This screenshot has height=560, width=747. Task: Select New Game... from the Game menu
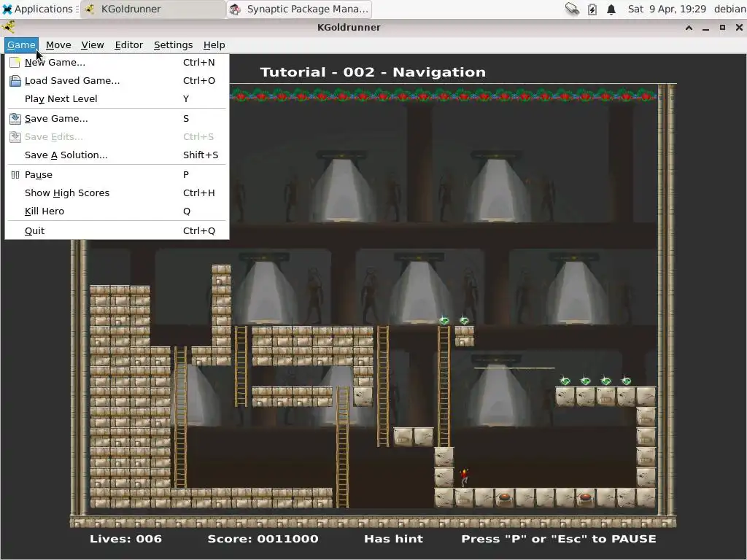click(x=117, y=63)
